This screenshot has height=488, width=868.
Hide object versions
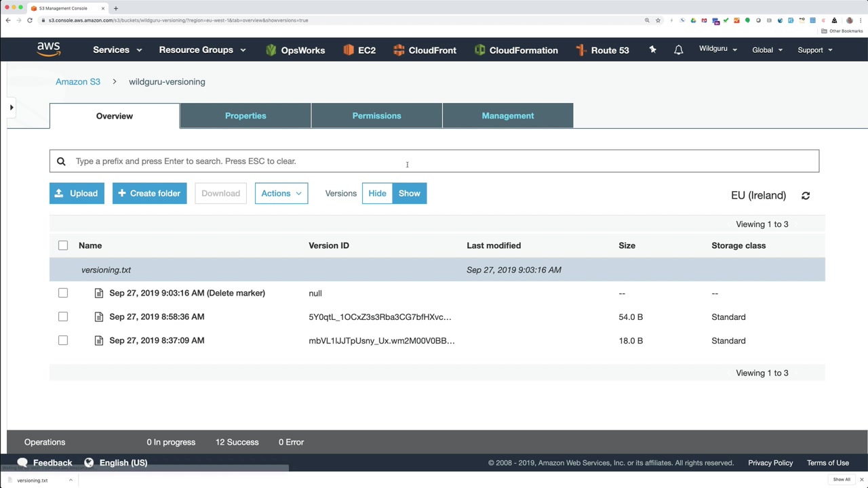(x=377, y=193)
